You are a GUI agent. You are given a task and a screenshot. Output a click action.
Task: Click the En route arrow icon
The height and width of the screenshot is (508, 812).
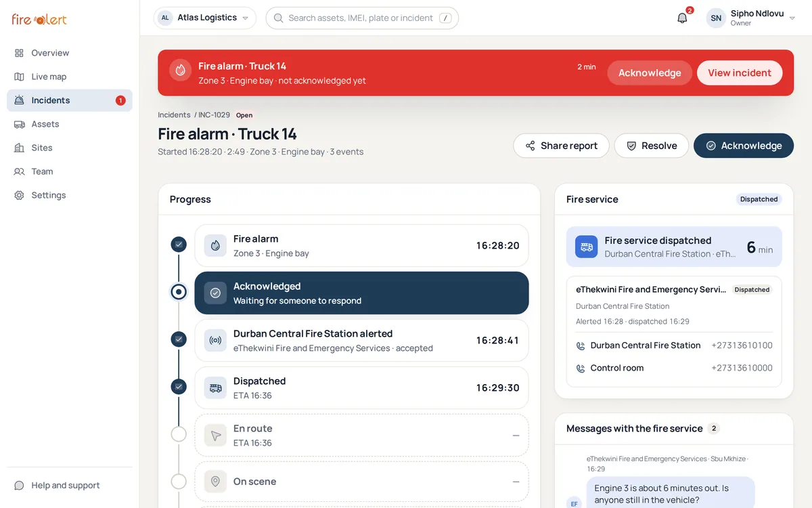point(215,436)
